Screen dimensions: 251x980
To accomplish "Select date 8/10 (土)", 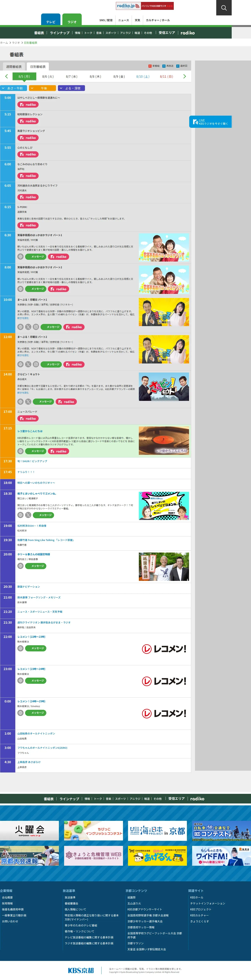I will 143,77.
